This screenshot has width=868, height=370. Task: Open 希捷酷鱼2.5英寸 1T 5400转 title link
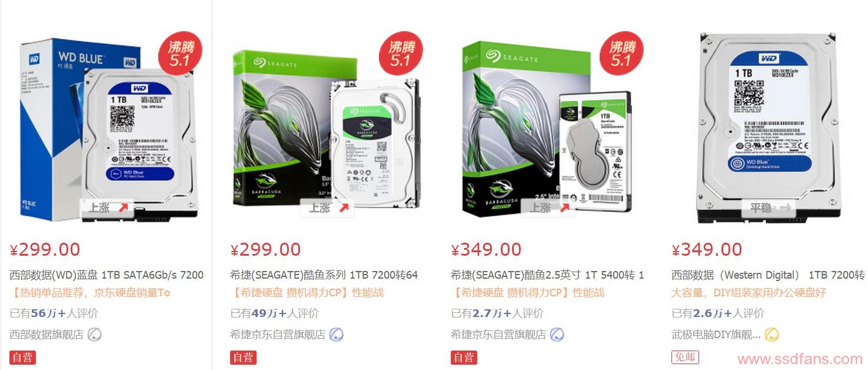point(547,275)
